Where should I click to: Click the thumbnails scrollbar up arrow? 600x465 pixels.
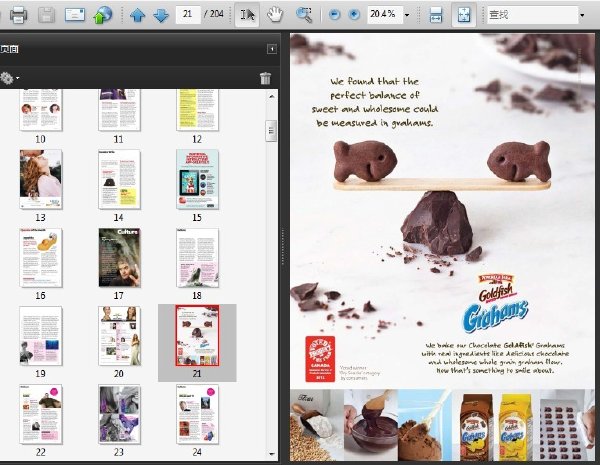point(272,96)
